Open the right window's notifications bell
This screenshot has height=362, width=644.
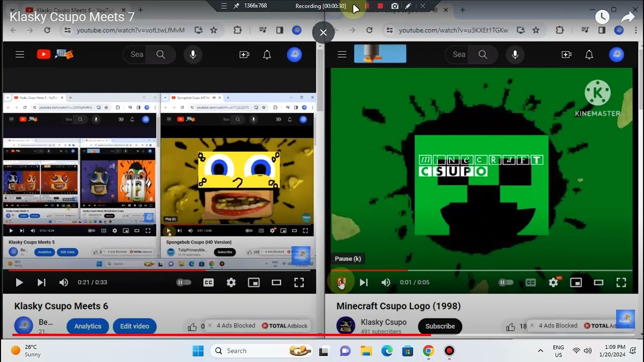point(589,54)
